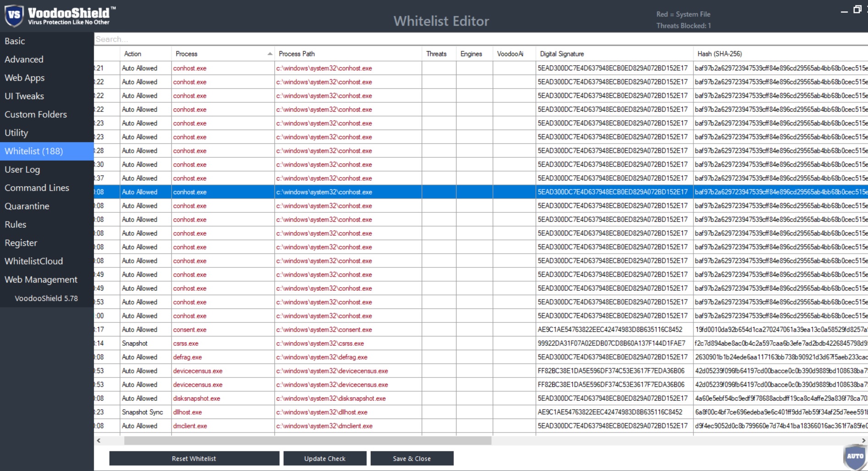Click the "Threats Blocked: 1" text

point(683,26)
